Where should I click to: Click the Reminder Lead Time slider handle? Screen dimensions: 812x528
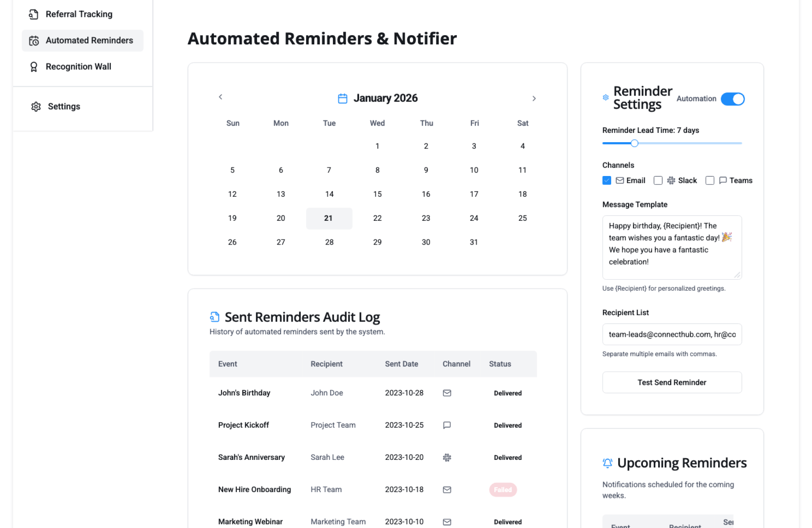point(634,143)
